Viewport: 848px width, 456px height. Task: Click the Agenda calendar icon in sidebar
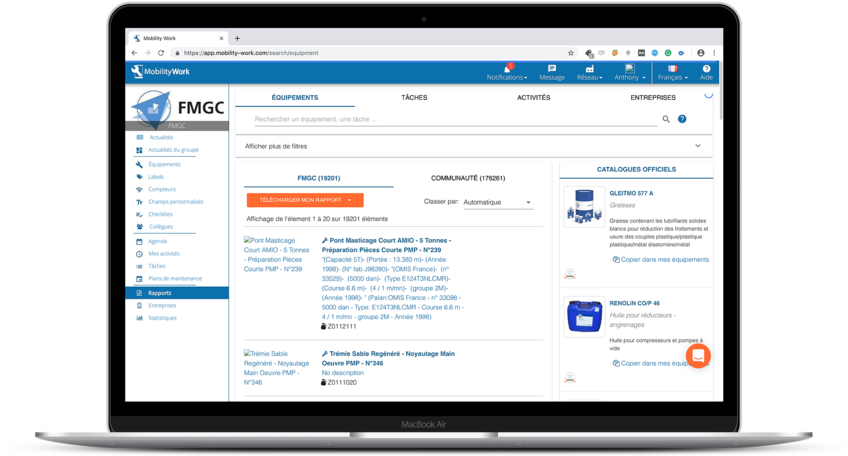(x=139, y=241)
